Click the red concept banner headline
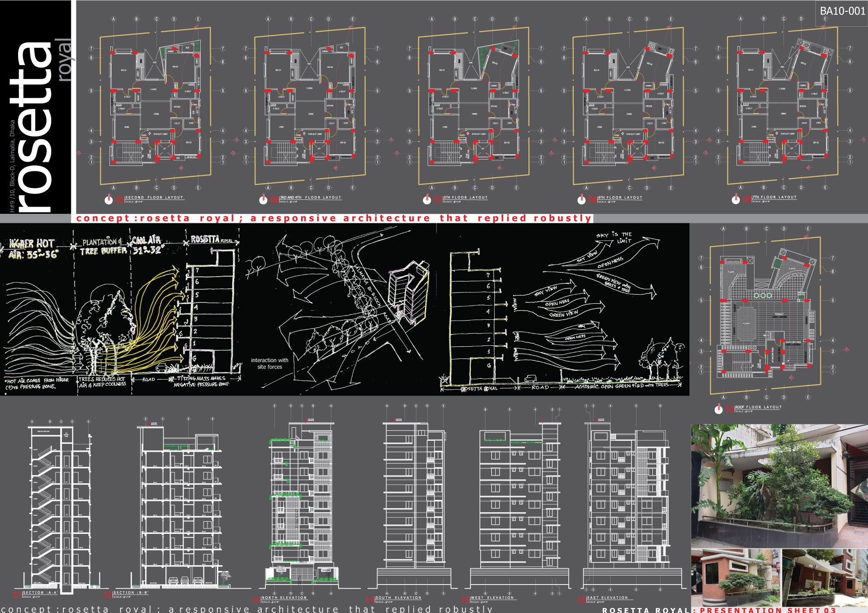This screenshot has height=613, width=868. (x=334, y=218)
